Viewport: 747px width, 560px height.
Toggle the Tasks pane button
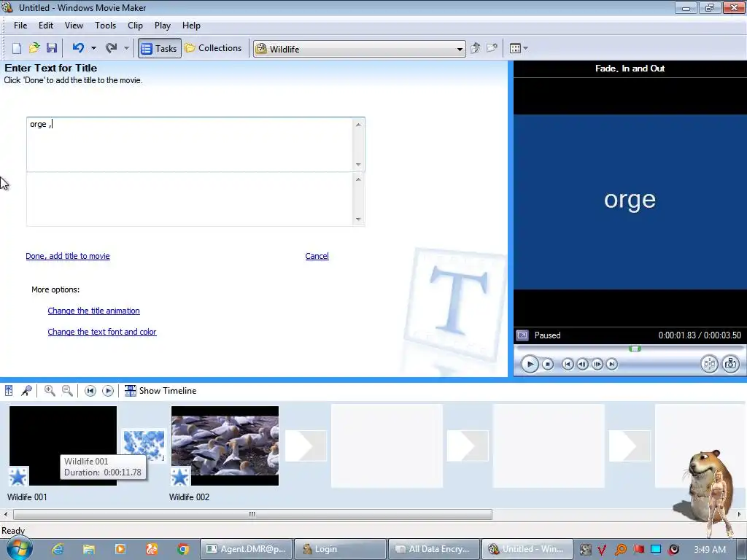point(159,48)
